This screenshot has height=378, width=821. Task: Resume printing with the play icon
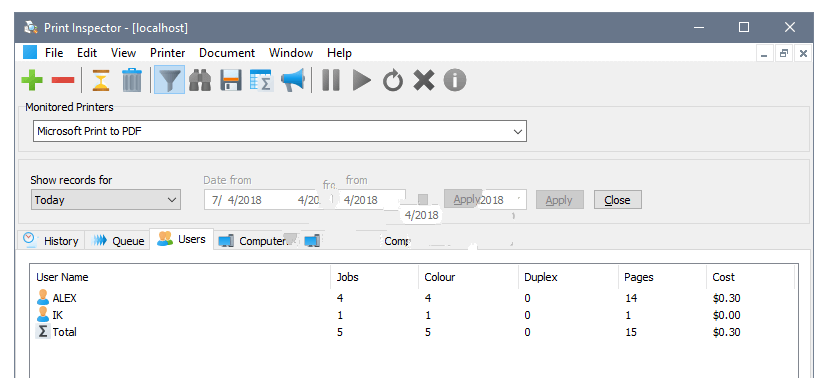pos(361,81)
